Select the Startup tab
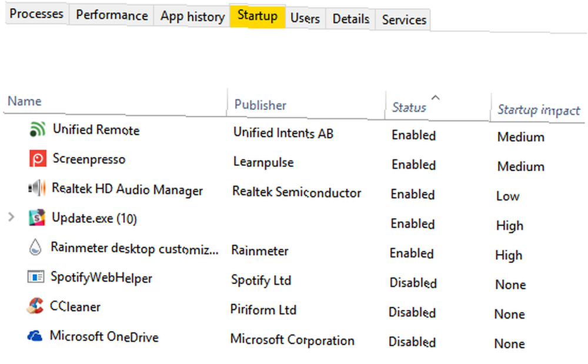588x364 pixels. pos(258,16)
